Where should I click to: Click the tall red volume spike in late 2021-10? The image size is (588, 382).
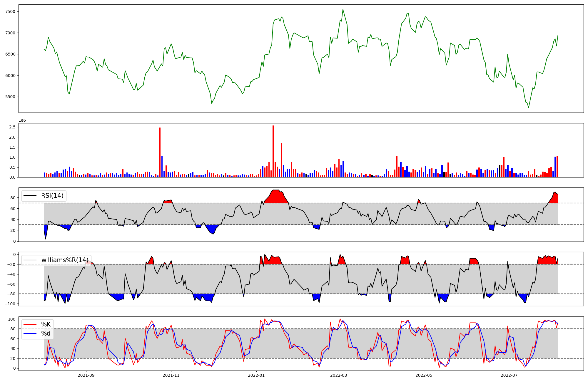(x=160, y=152)
